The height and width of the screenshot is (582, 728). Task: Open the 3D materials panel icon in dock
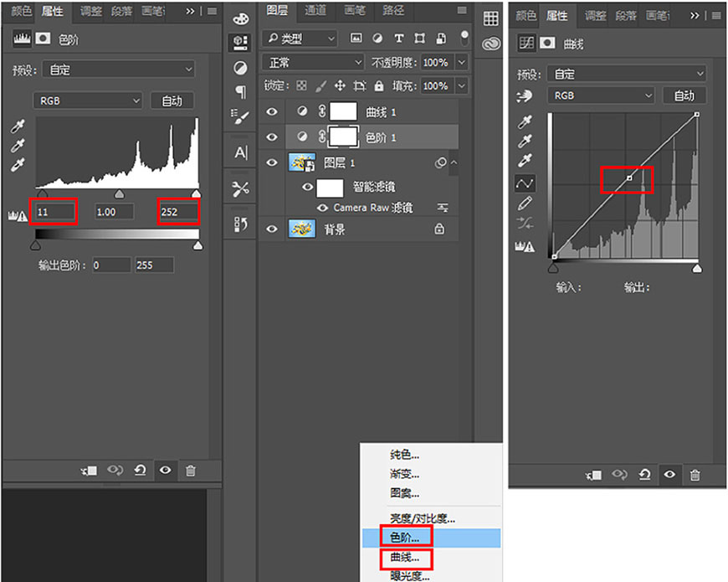[x=240, y=43]
